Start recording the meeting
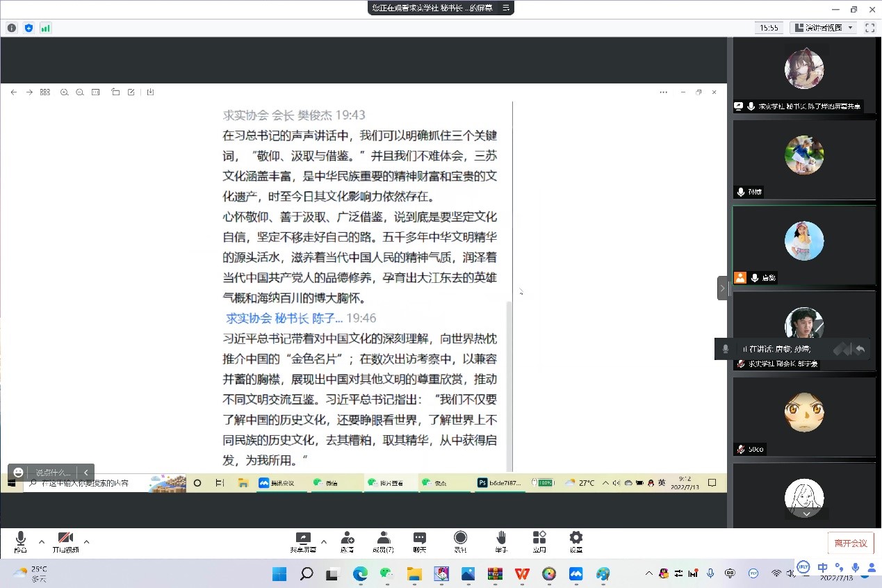This screenshot has height=588, width=882. coord(460,540)
